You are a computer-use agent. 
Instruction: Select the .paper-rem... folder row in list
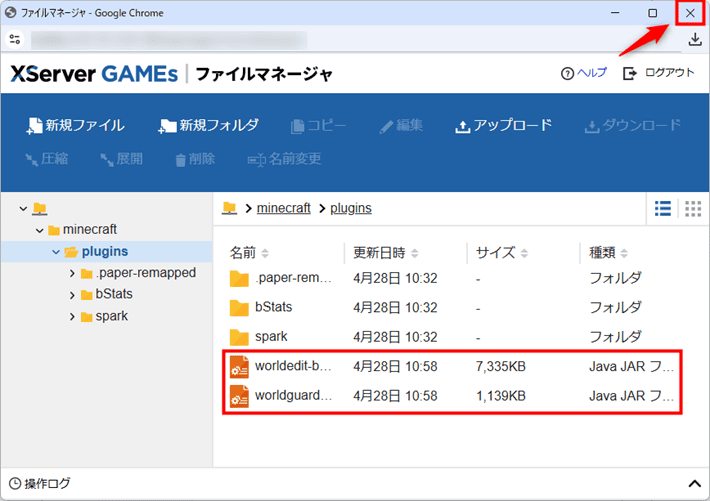(x=452, y=278)
